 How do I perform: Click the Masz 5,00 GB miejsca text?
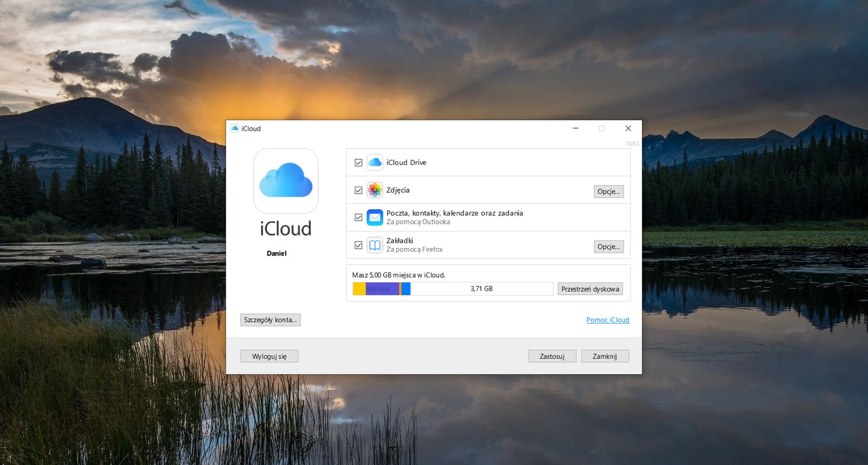[x=399, y=275]
